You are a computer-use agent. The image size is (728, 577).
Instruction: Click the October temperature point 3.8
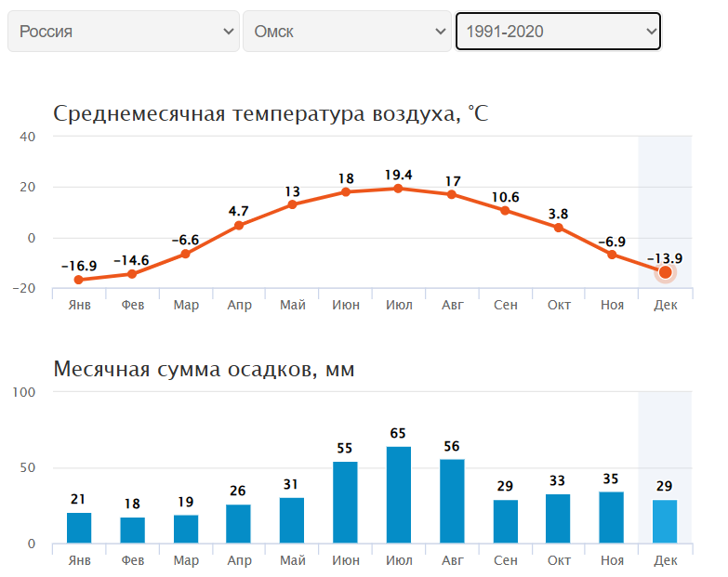(x=559, y=228)
